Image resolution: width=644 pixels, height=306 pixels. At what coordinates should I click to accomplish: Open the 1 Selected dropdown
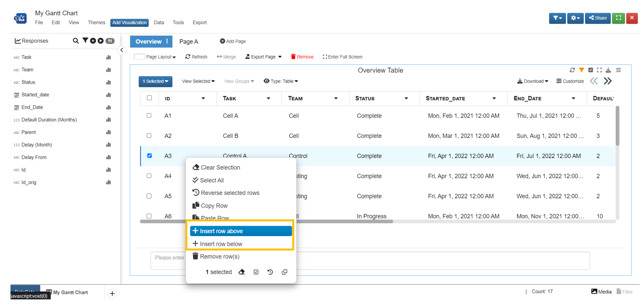point(155,81)
